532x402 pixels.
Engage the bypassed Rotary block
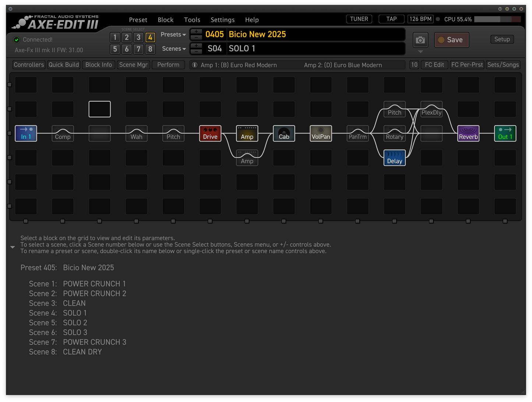[394, 133]
